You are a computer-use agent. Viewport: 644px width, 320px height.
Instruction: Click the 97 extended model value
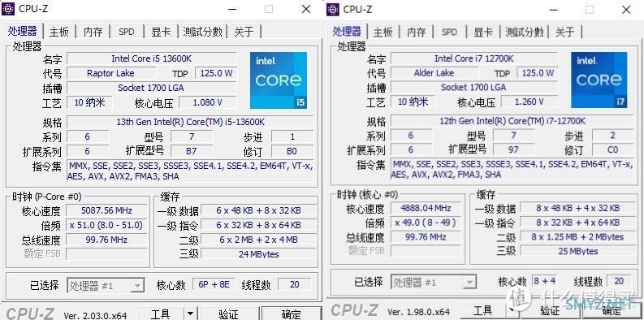[513, 149]
